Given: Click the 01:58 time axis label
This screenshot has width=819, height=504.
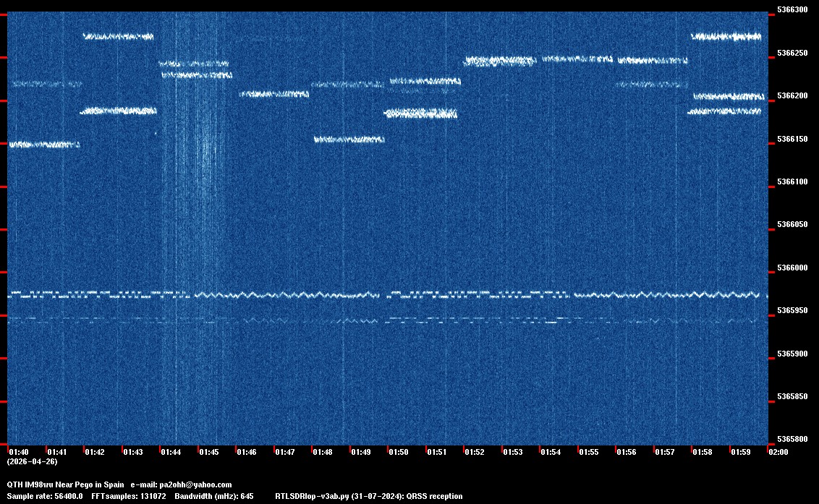Looking at the screenshot, I should click(702, 452).
